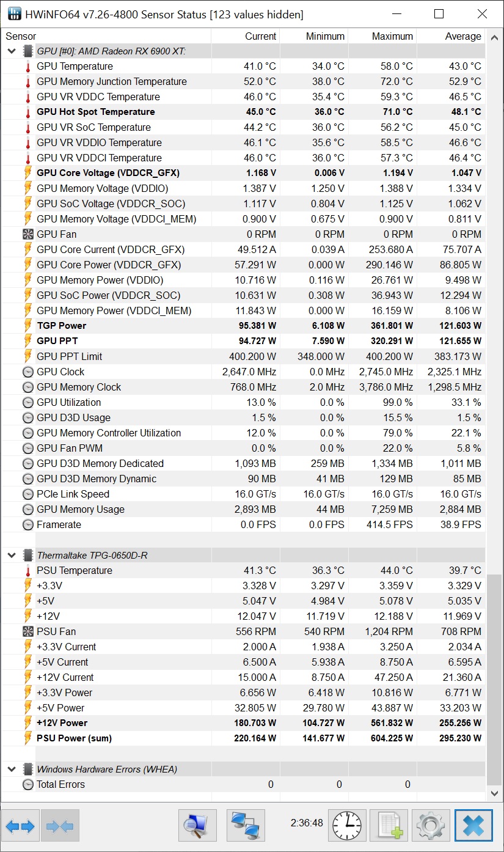Collapse the AMD Radeon RX 6900 XT group
The image size is (504, 852).
point(11,51)
